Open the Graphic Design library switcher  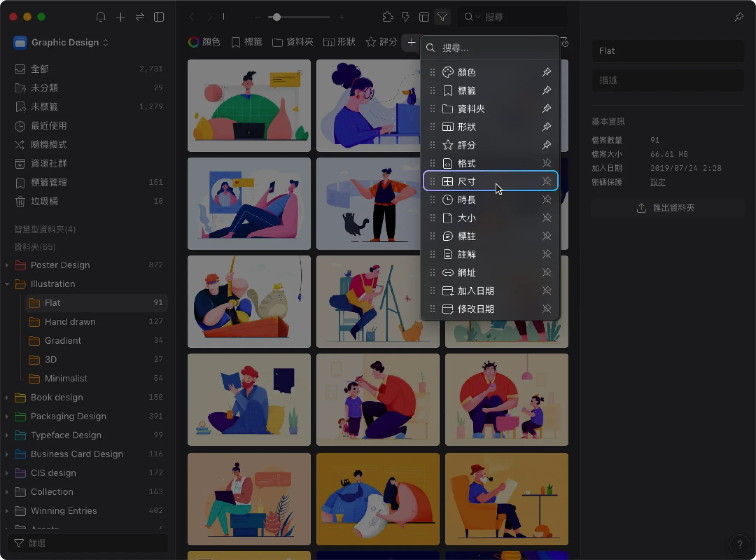[x=61, y=42]
